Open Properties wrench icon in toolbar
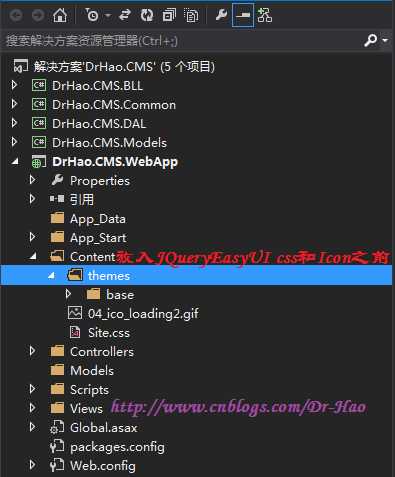 click(x=221, y=15)
